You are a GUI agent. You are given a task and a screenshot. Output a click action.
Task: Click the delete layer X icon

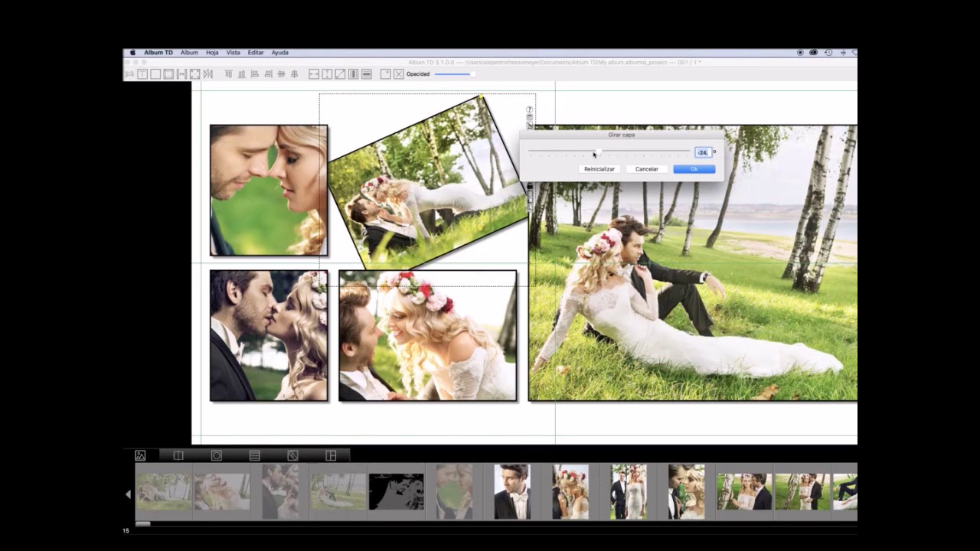click(x=399, y=74)
